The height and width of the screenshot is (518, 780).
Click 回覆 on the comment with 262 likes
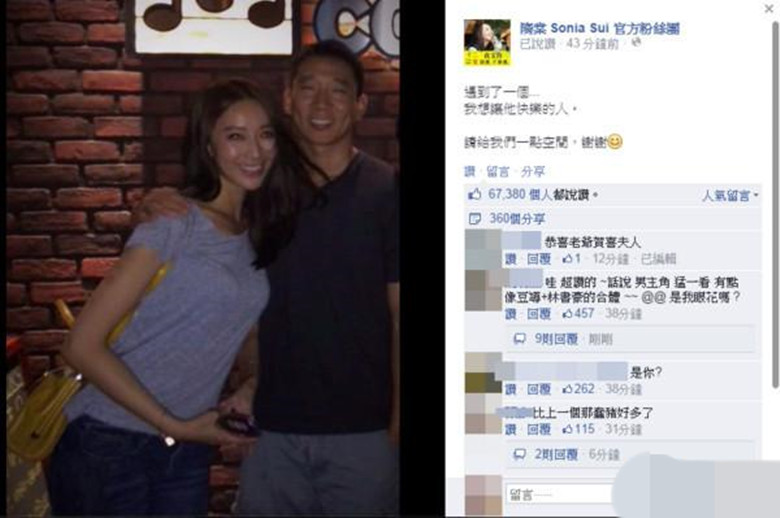[x=539, y=389]
